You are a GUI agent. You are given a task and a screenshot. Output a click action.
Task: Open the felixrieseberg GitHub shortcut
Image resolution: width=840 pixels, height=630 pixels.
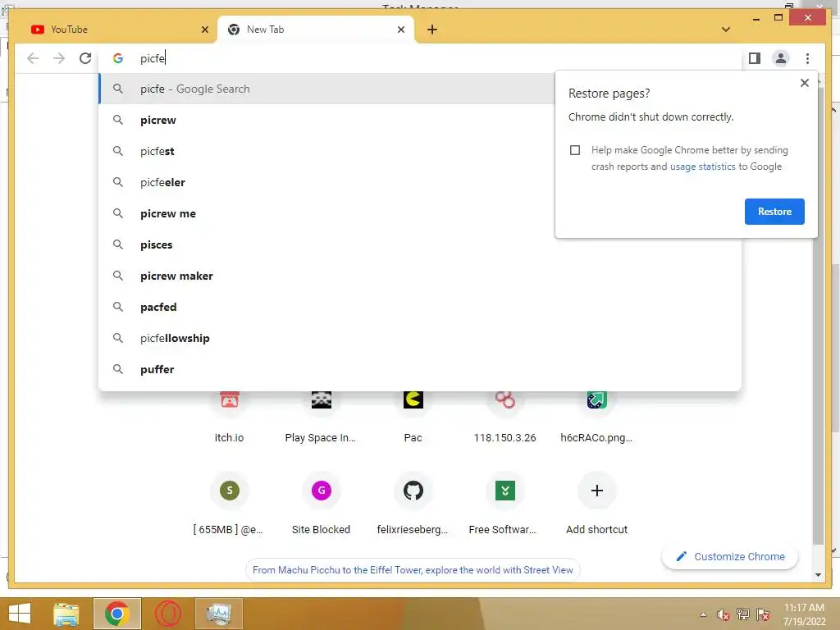tap(413, 504)
